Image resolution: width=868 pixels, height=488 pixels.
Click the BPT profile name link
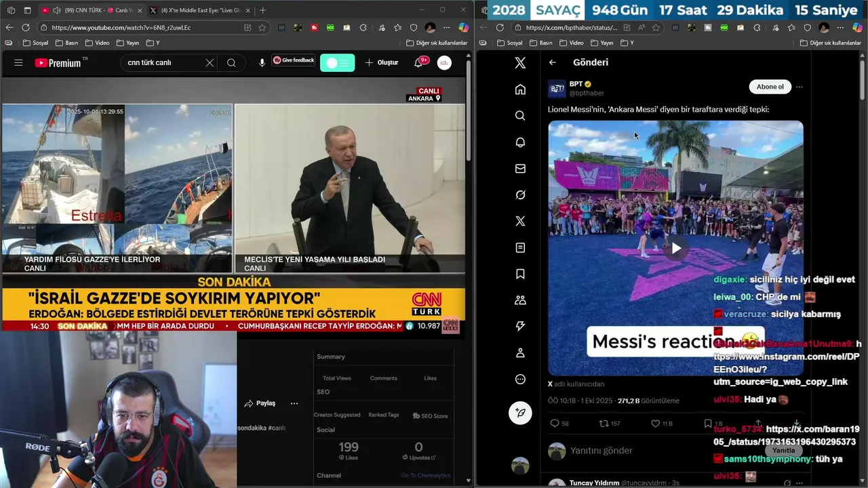click(576, 84)
